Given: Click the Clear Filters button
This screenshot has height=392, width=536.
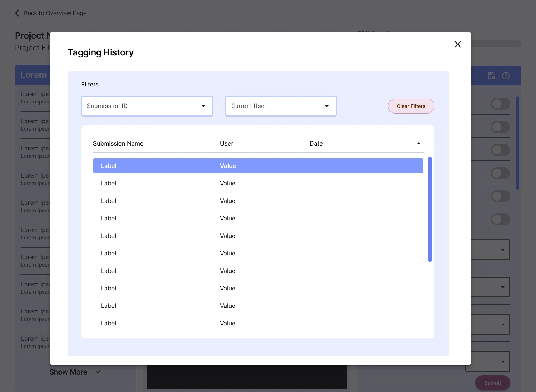Looking at the screenshot, I should click(x=411, y=106).
